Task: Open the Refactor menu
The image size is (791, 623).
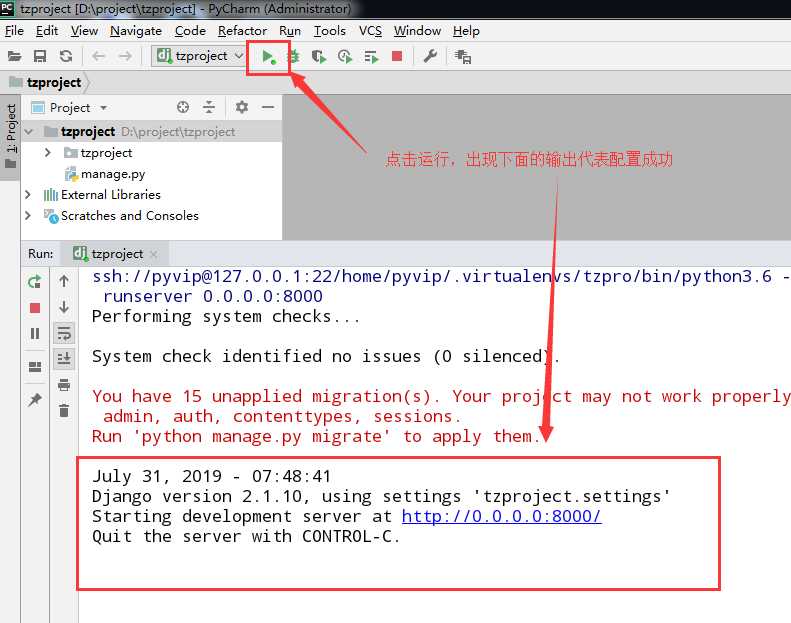Action: [x=242, y=31]
